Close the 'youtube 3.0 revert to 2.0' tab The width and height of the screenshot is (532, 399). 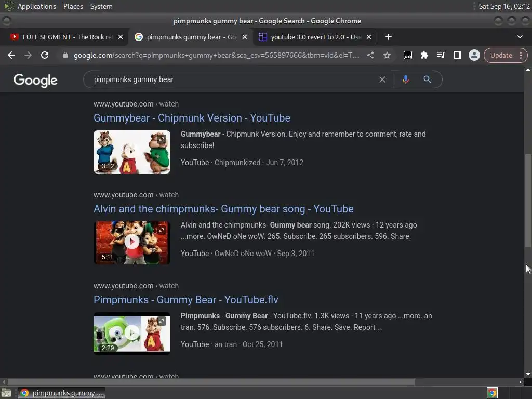[x=369, y=37]
